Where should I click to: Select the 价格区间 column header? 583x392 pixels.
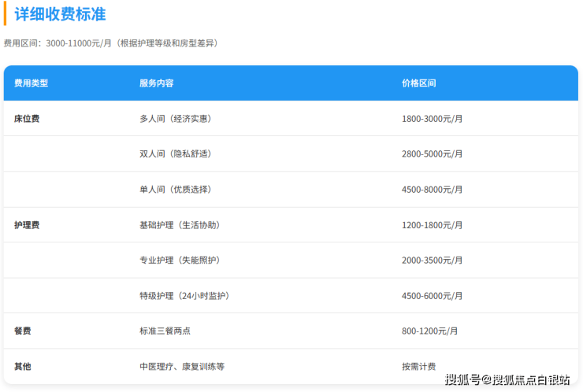click(418, 83)
